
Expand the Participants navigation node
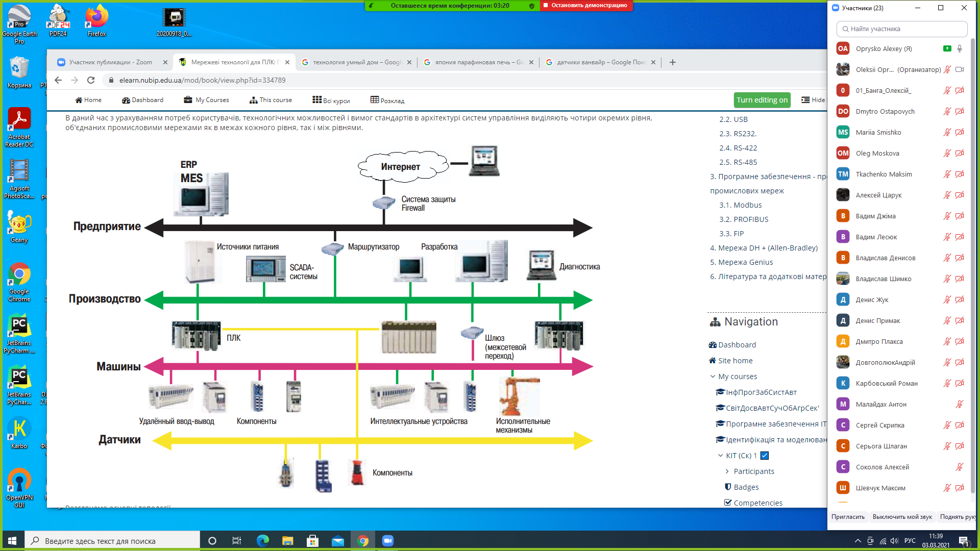pyautogui.click(x=727, y=471)
